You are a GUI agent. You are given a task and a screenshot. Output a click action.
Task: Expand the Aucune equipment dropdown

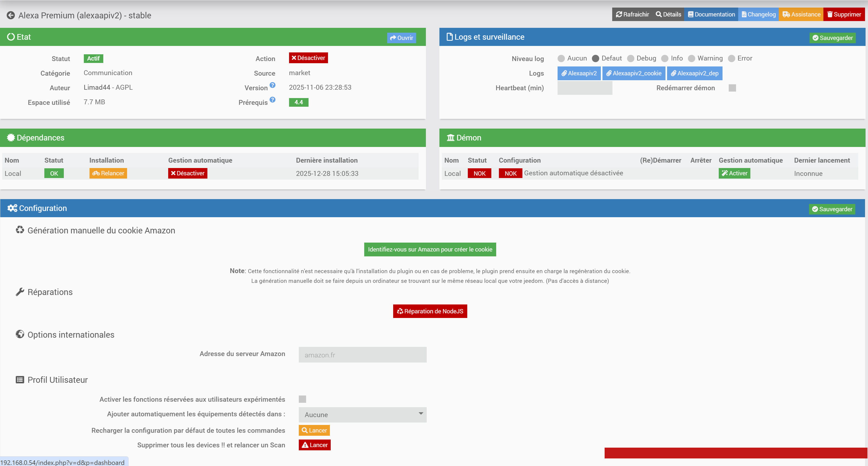pos(362,414)
